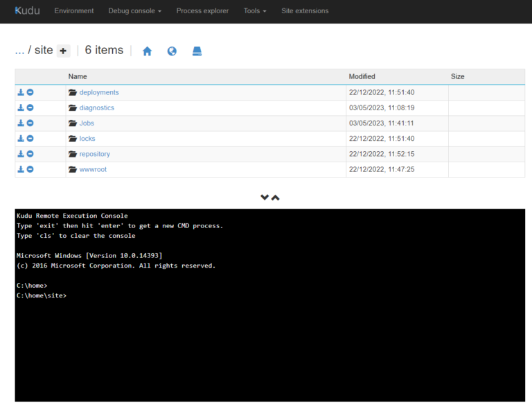Screen dimensions: 532x414
Task: Open the Environment page
Action: (74, 11)
